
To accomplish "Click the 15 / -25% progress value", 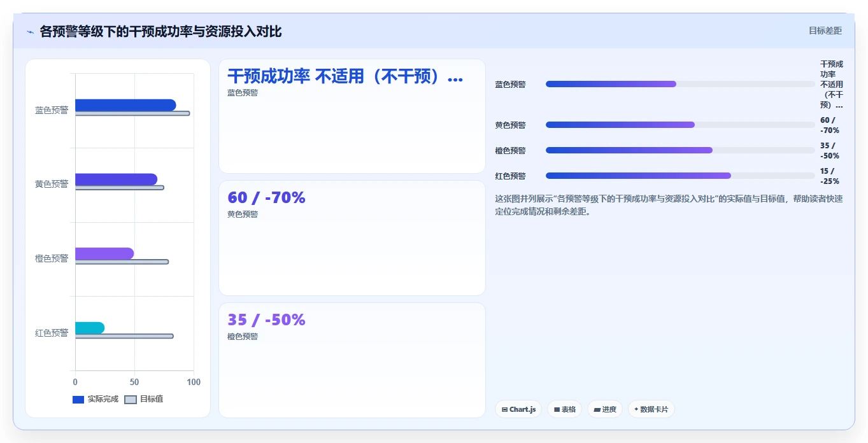I will (x=830, y=176).
